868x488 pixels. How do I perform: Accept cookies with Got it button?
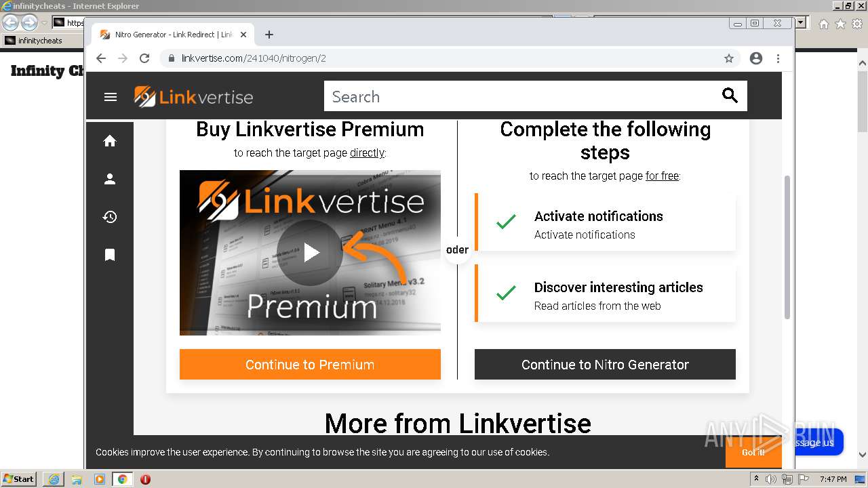tap(753, 452)
